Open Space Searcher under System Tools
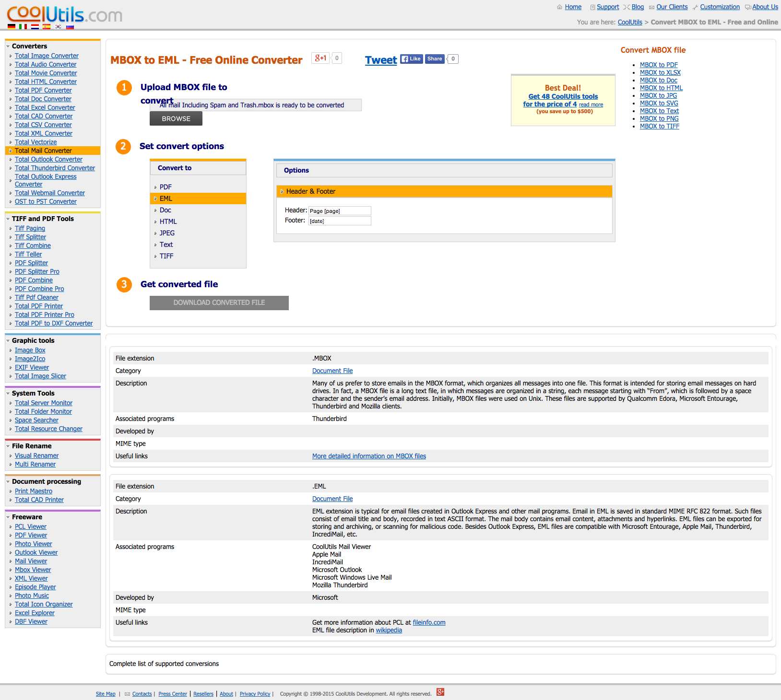 [36, 420]
